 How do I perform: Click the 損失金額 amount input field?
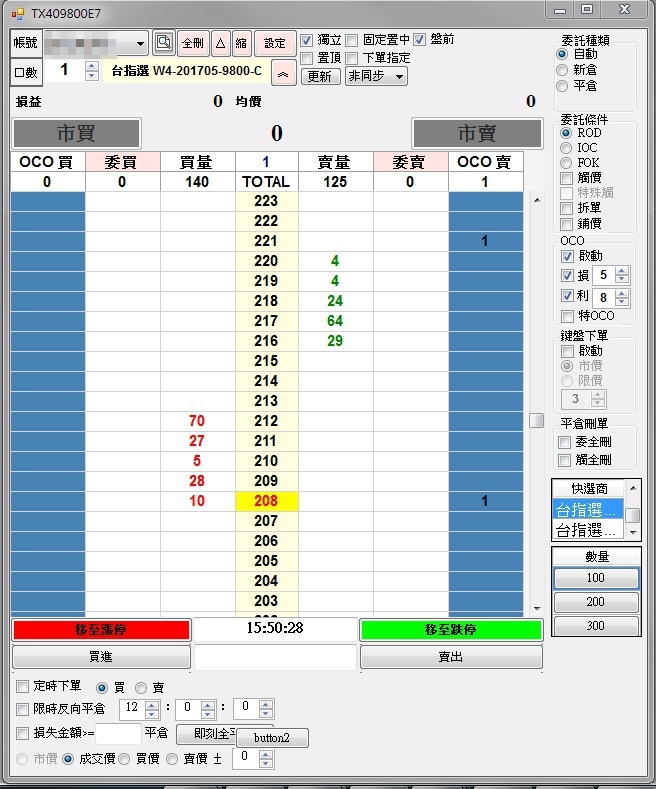[x=118, y=734]
